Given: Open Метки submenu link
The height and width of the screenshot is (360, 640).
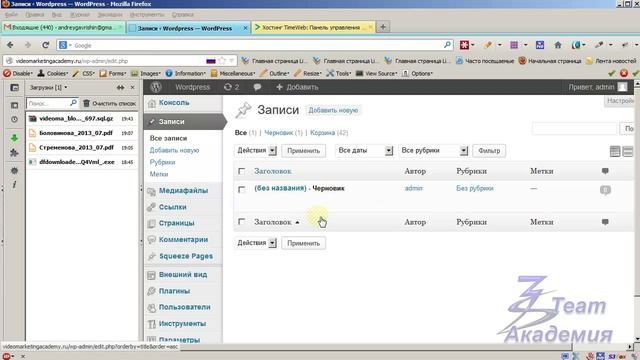Looking at the screenshot, I should 159,174.
